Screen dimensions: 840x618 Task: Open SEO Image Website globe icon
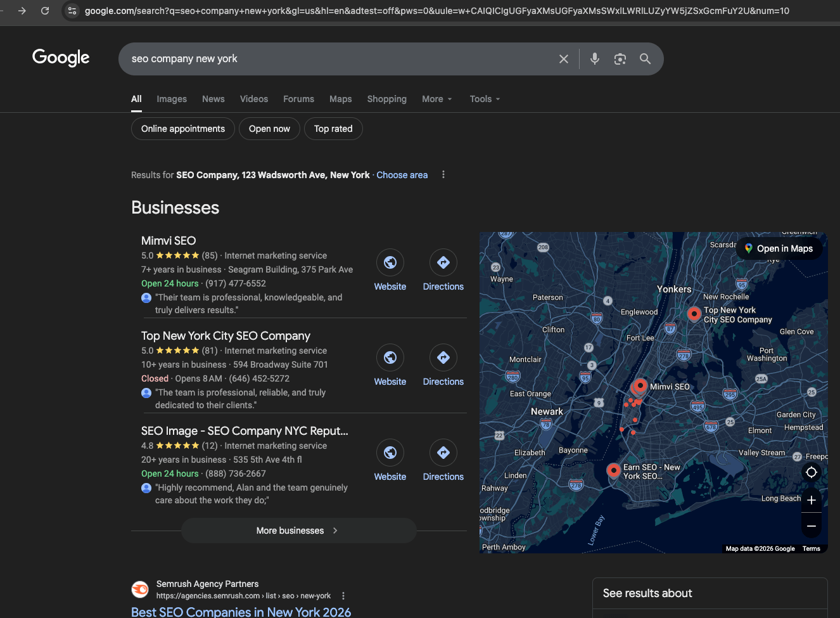(390, 453)
